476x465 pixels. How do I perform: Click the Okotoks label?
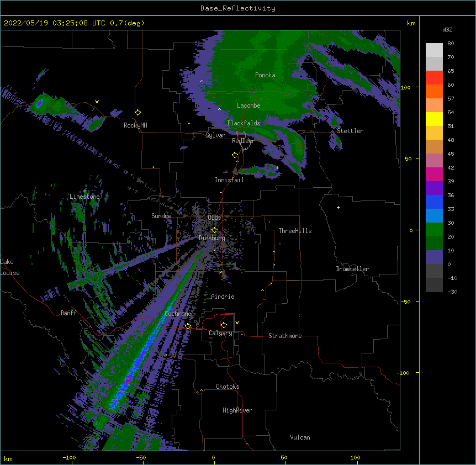click(228, 387)
